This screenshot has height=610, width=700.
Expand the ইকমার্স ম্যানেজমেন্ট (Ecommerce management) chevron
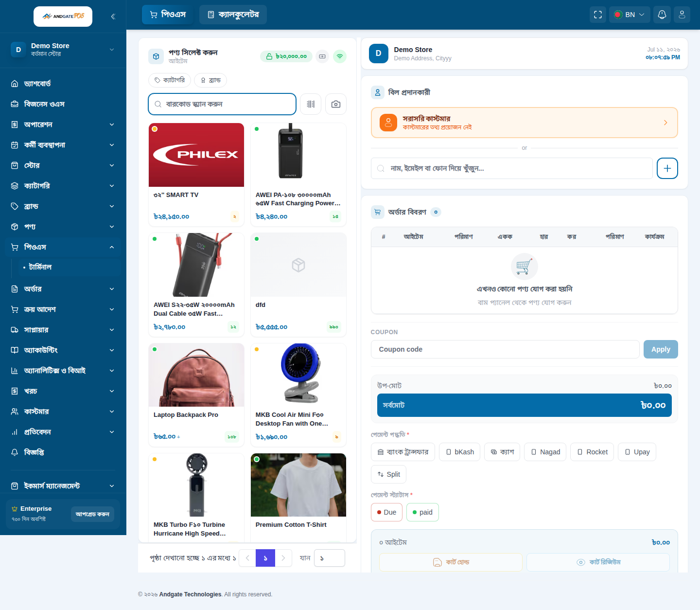coord(112,486)
